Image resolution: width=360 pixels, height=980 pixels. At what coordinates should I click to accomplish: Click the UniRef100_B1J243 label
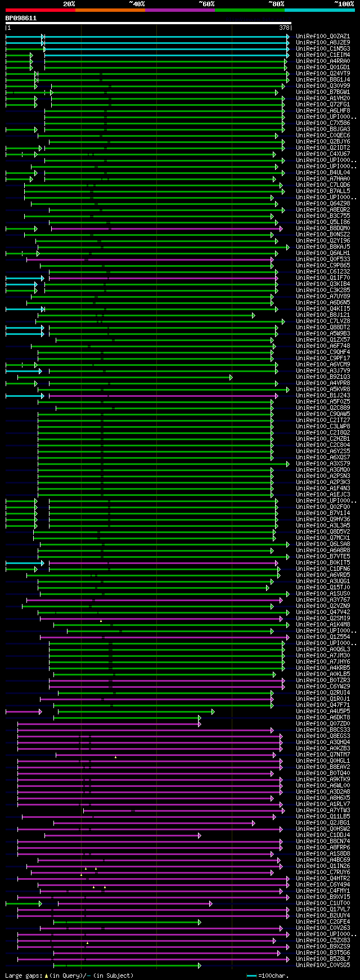pyautogui.click(x=323, y=395)
